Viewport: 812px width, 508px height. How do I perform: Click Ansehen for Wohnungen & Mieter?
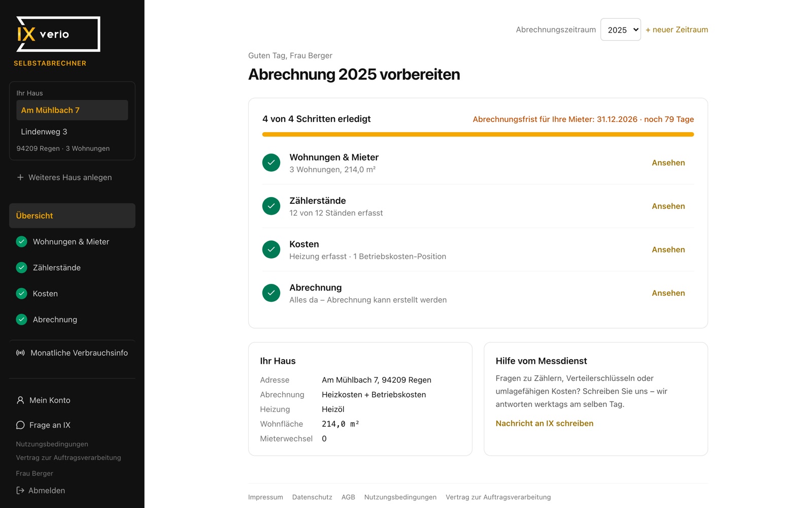click(668, 163)
